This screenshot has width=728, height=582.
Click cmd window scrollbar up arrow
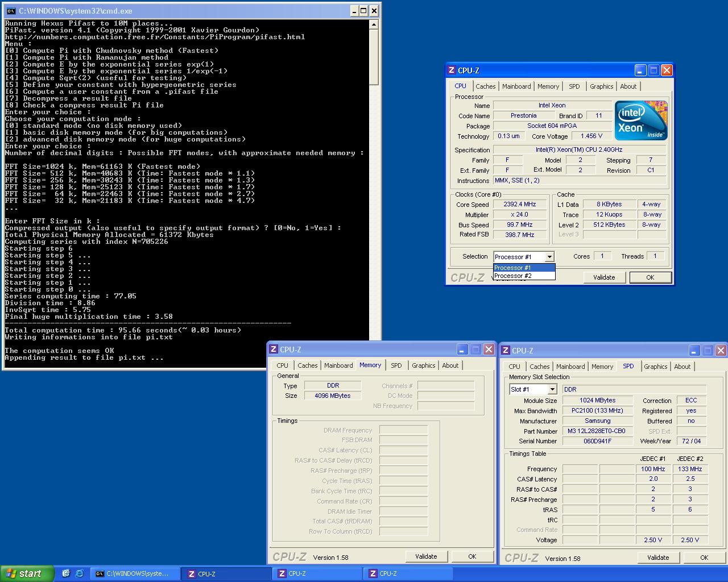pos(374,24)
